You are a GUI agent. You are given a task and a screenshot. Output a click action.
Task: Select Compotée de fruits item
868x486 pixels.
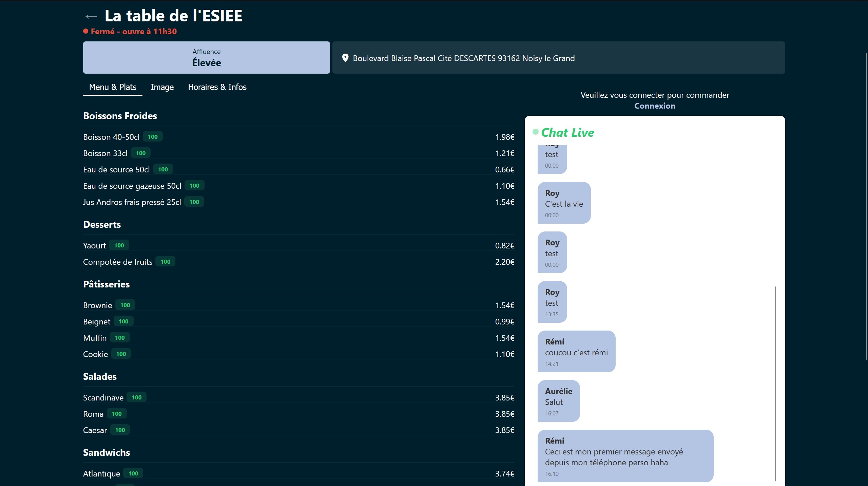[298, 262]
